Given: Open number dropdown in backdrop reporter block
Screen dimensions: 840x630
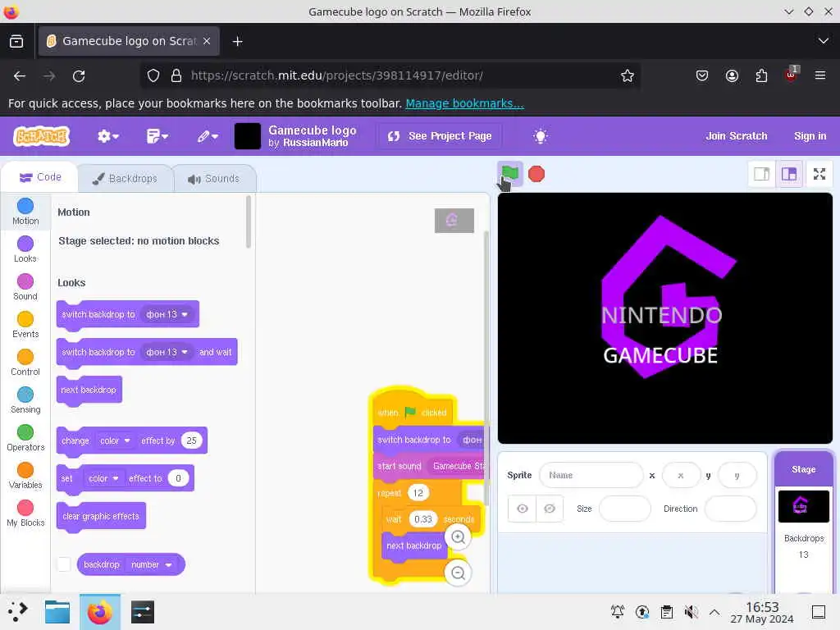Looking at the screenshot, I should [x=152, y=564].
